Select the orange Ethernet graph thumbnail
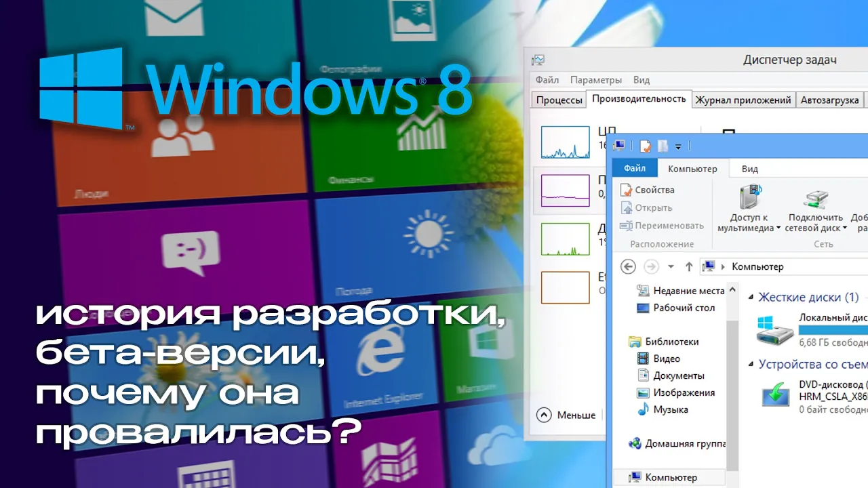 click(566, 287)
